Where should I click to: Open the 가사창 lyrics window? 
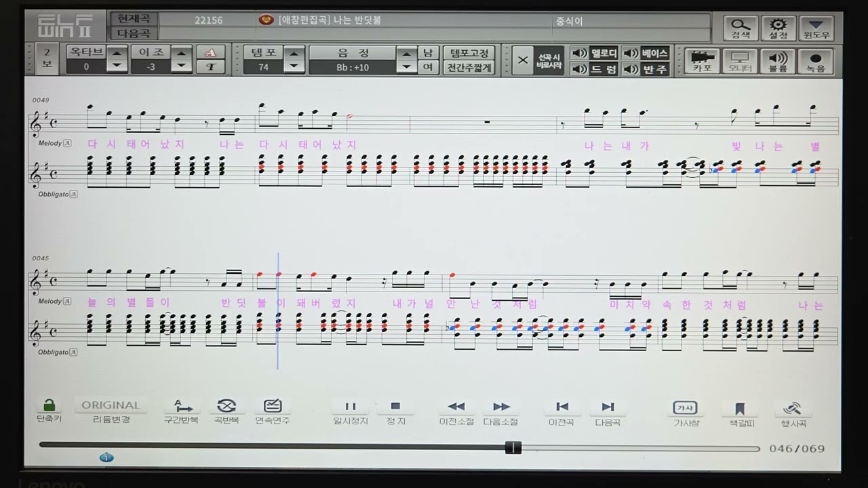[x=686, y=412]
